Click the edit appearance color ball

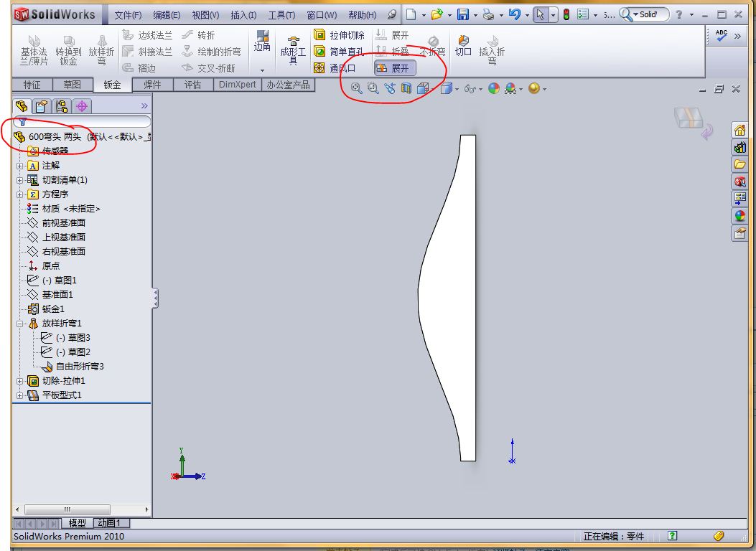coord(494,89)
